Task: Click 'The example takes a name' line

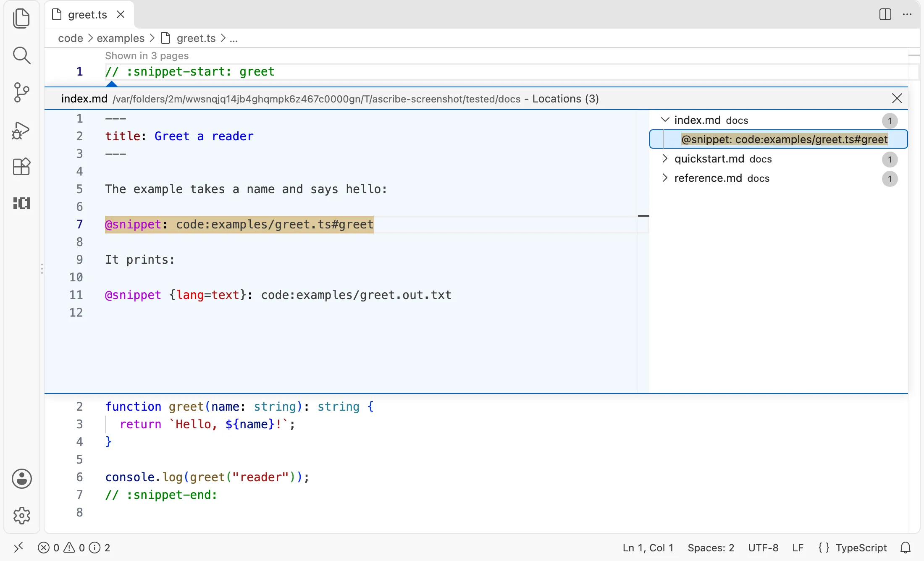Action: (246, 189)
